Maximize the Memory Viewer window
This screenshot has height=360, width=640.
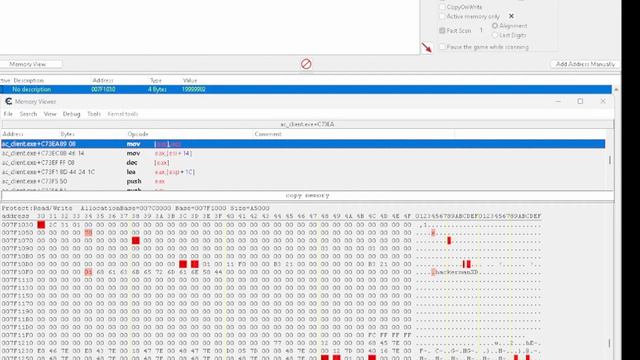tap(580, 101)
